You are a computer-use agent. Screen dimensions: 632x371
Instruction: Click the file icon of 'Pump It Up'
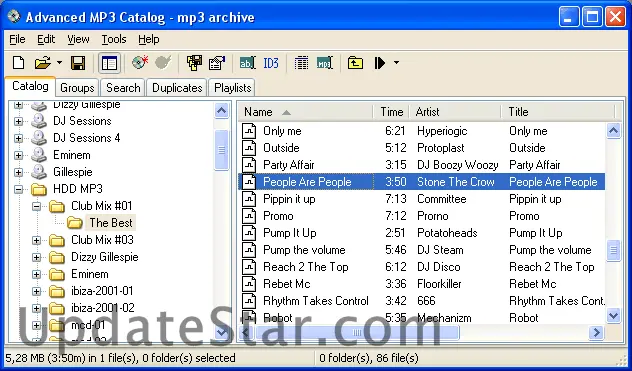coord(249,233)
